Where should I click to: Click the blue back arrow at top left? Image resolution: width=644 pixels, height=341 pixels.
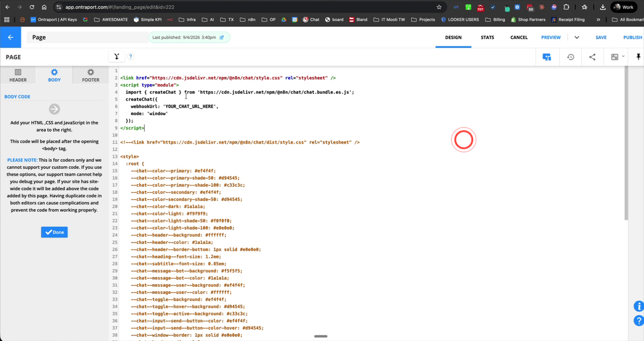click(x=10, y=38)
